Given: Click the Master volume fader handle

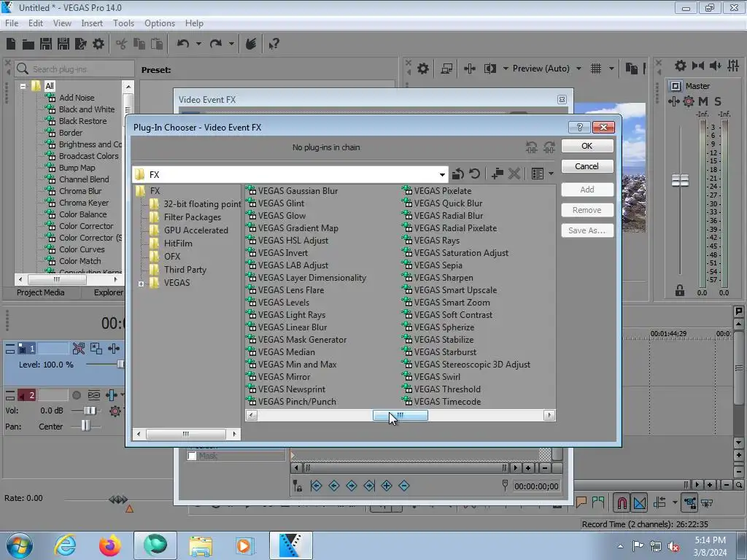Looking at the screenshot, I should click(680, 181).
